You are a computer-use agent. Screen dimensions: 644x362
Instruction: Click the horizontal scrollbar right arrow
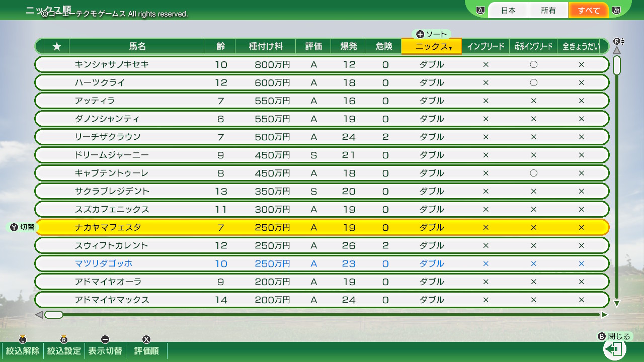point(604,315)
